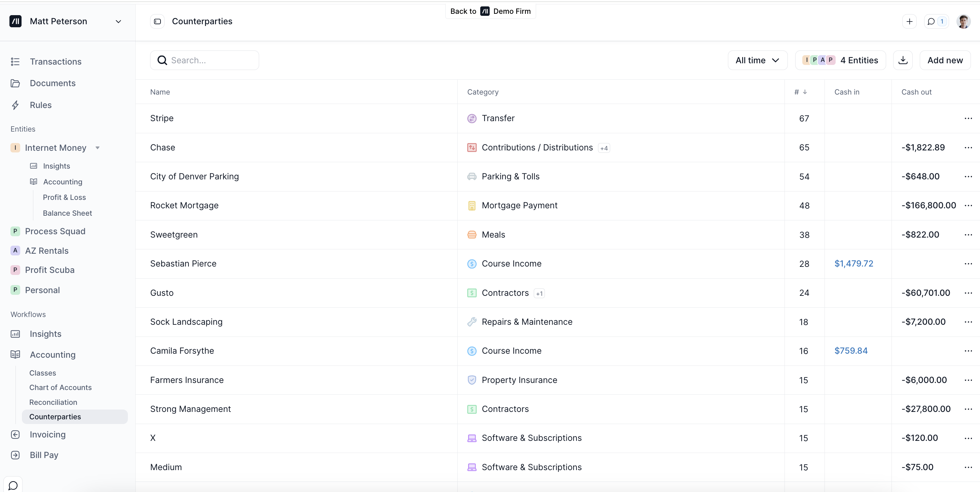Open the Matt Peterson account dropdown
The width and height of the screenshot is (980, 492).
click(x=118, y=21)
